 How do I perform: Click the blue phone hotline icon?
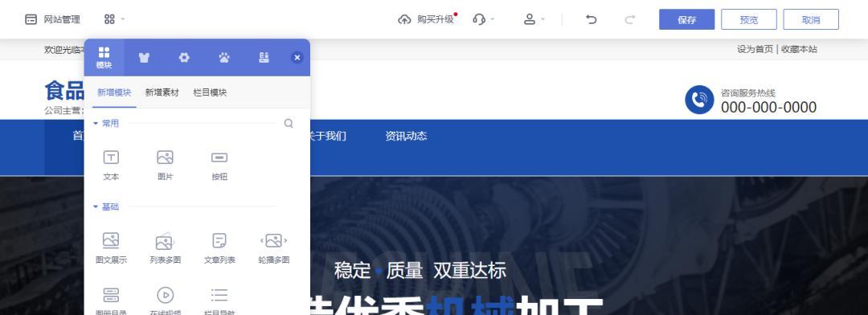699,100
